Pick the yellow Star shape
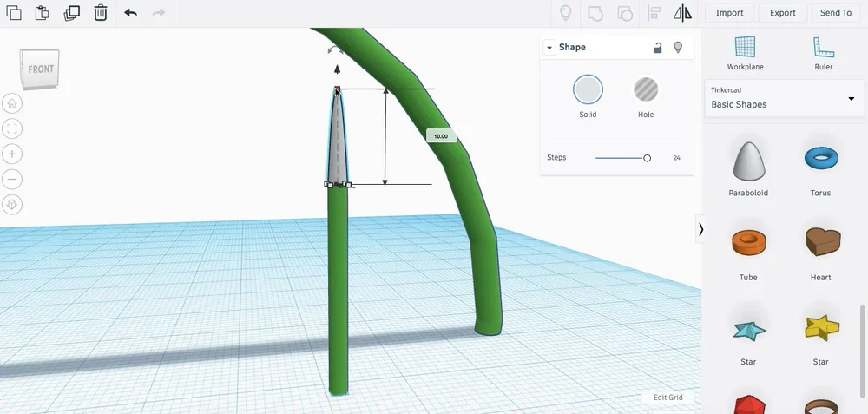This screenshot has width=868, height=414. pyautogui.click(x=821, y=327)
